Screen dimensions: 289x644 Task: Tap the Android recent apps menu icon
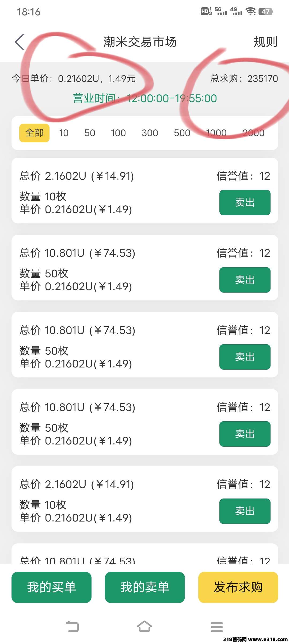tap(216, 627)
